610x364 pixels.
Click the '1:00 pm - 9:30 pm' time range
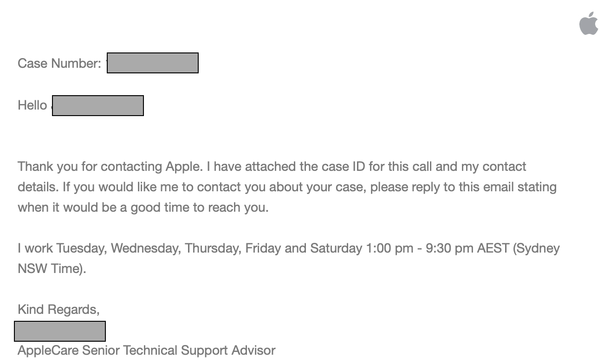point(420,248)
